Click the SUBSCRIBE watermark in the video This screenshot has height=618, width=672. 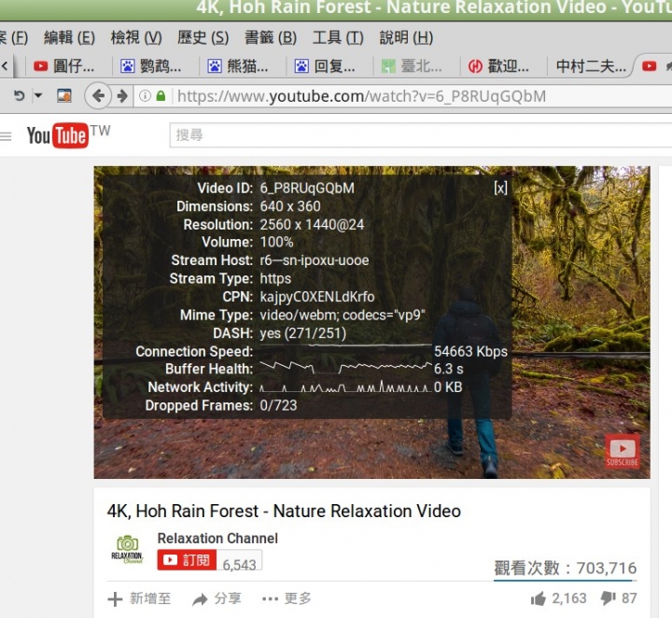[x=623, y=451]
